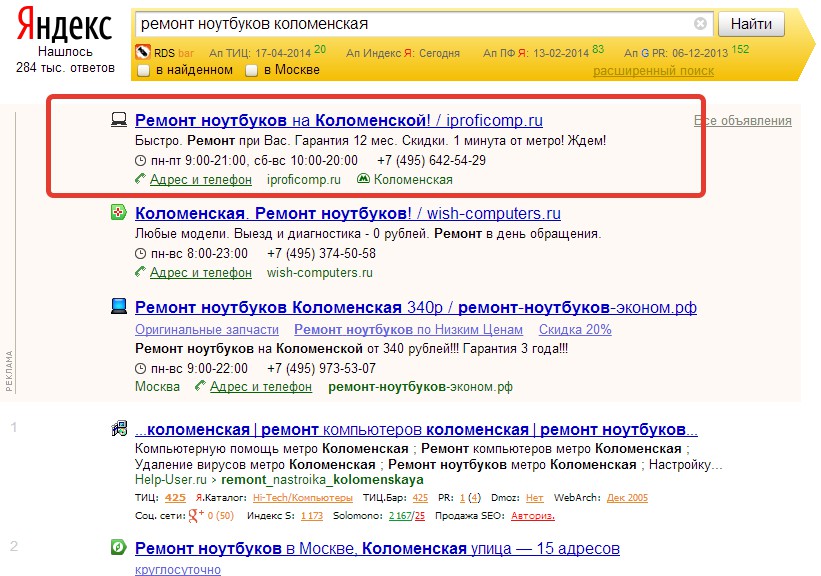This screenshot has height=576, width=821.
Task: Click the metro icon beside Коломенская
Action: [x=363, y=179]
